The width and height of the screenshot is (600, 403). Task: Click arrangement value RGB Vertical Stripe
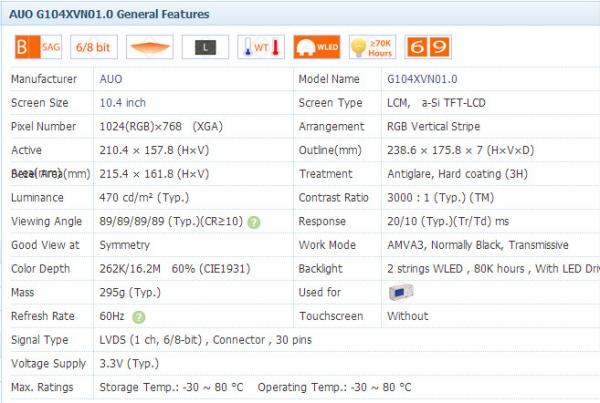pos(434,127)
